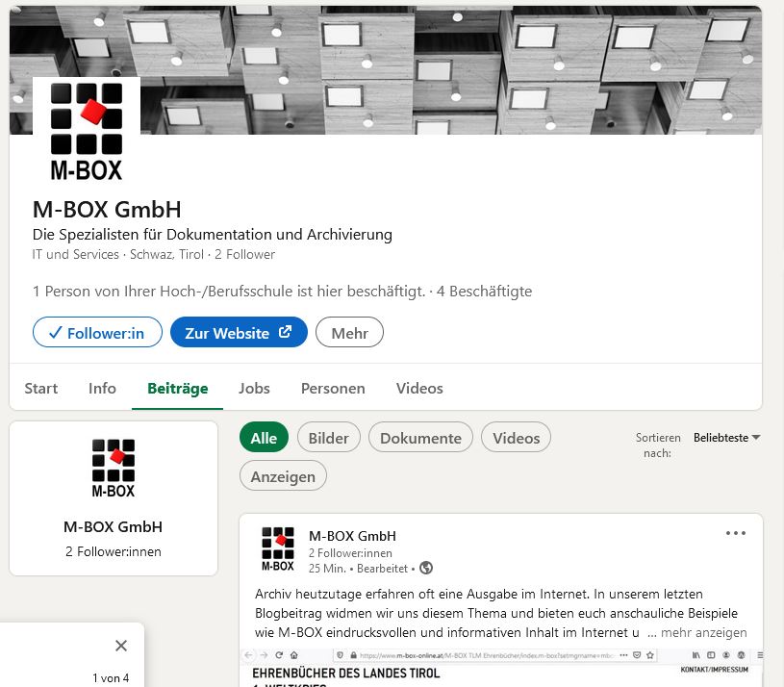Filter posts by Bilder
Viewport: 784px width, 687px height.
click(x=328, y=438)
